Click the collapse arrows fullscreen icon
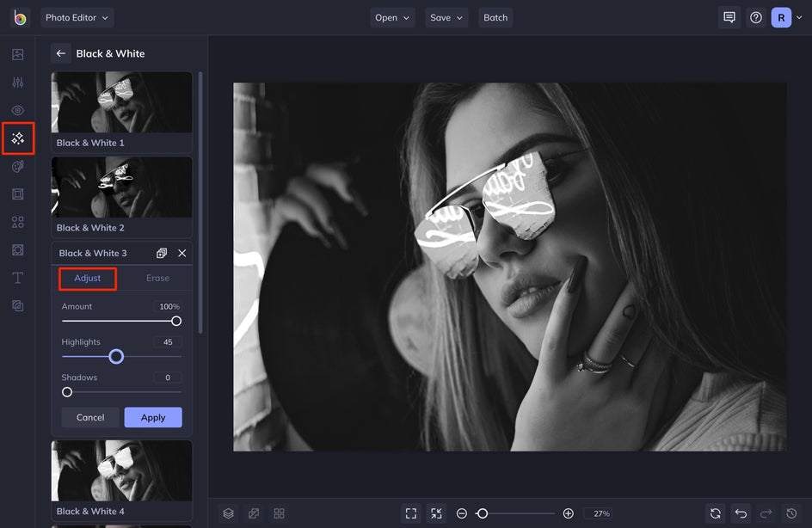Viewport: 812px width, 528px height. (x=437, y=513)
